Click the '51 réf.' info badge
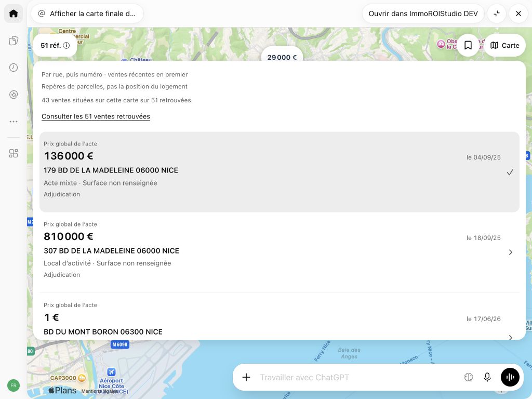 55,46
